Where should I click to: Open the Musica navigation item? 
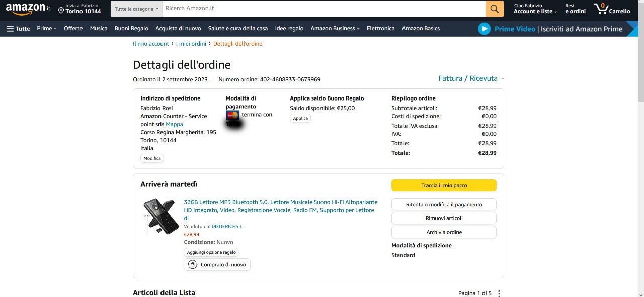click(99, 29)
